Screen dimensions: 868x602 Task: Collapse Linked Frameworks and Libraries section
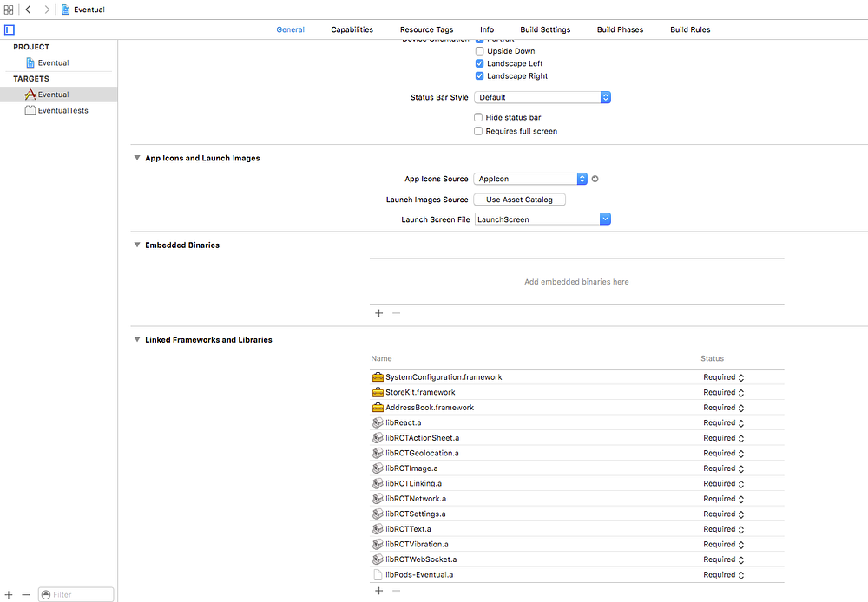[137, 340]
